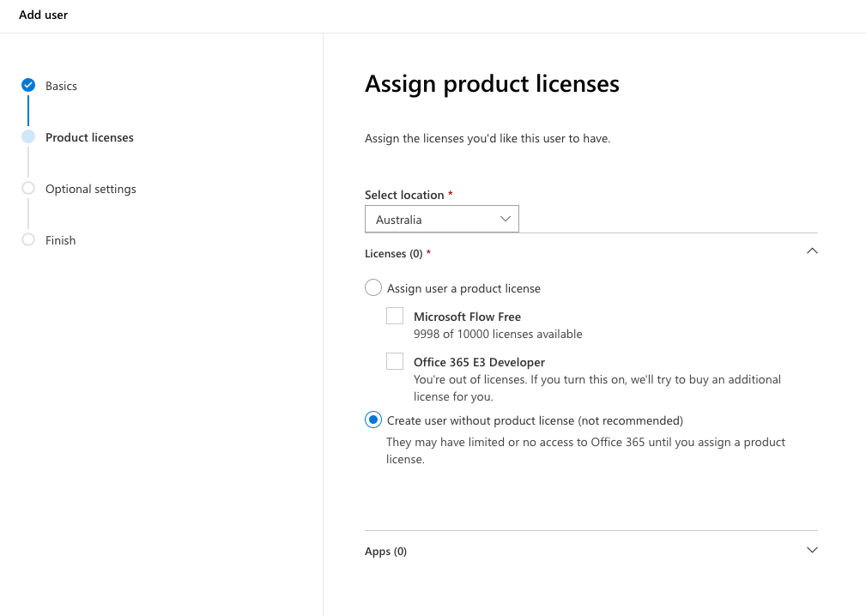The width and height of the screenshot is (866, 616).
Task: Go to the Basics step
Action: click(61, 86)
